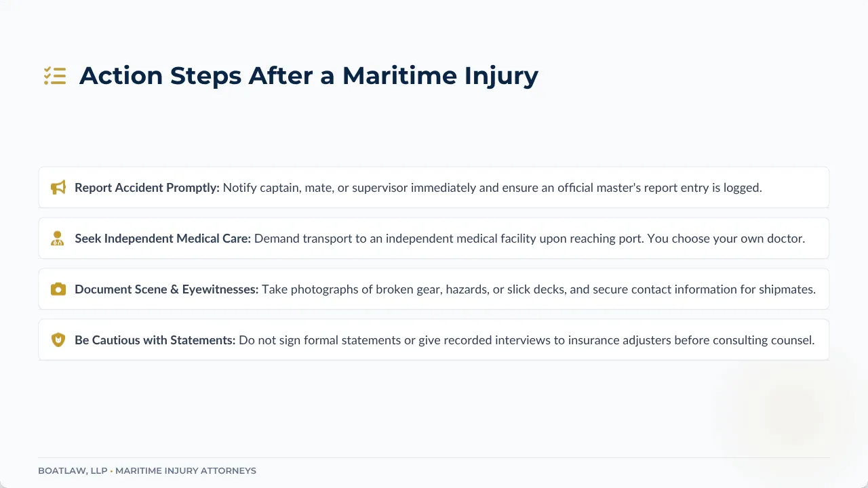Click the 'Seek Independent Medical Care:' heading

point(163,239)
